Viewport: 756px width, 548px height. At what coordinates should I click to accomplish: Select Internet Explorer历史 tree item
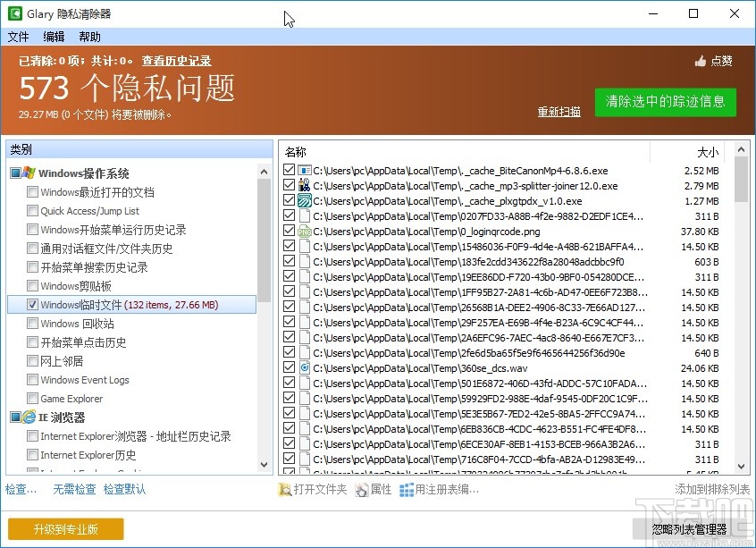pyautogui.click(x=88, y=455)
